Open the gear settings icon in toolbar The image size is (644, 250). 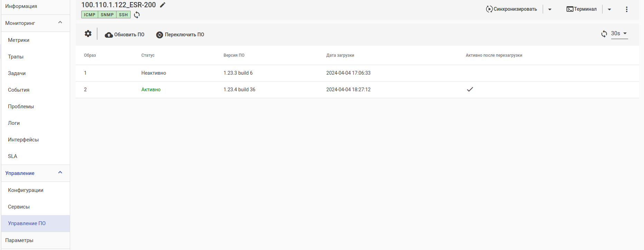(x=88, y=34)
